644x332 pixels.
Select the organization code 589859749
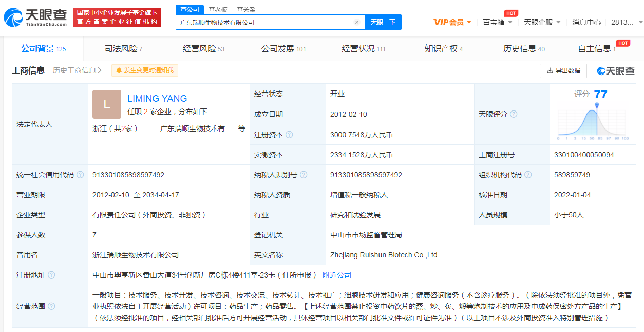[572, 175]
